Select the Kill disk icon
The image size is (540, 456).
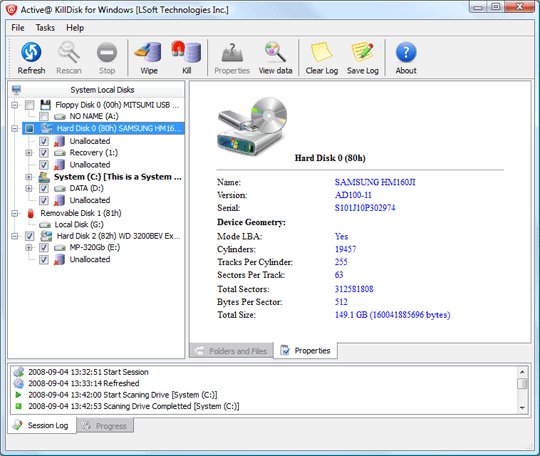click(x=186, y=52)
